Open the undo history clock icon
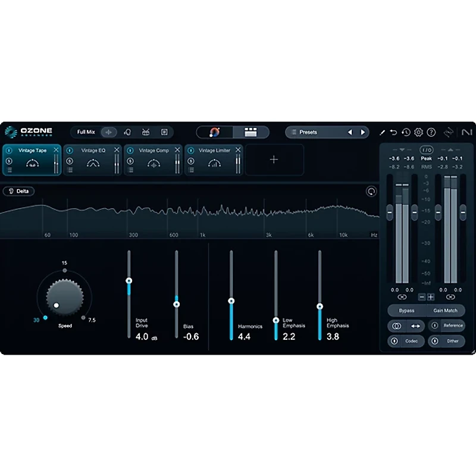The image size is (476, 476). 406,132
